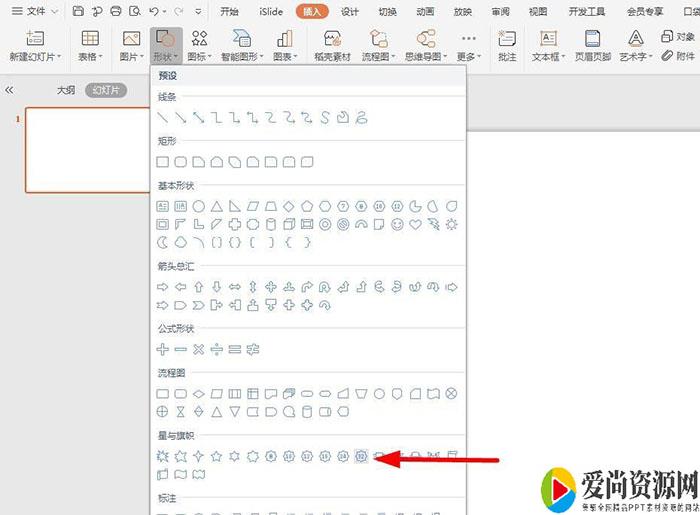
Task: Pick the heart shape in basic shapes
Action: [416, 224]
